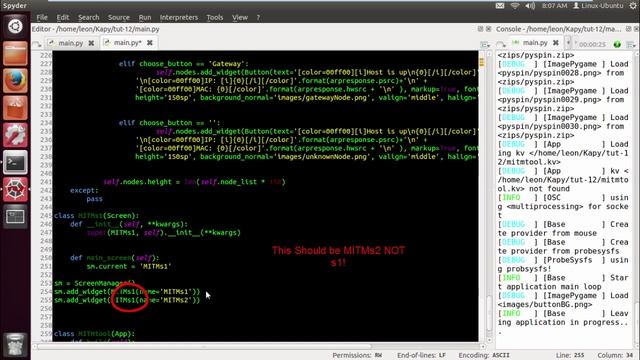Screen dimensions: 640x360
Task: Switch to the unmodified main.py editor tab
Action: (x=70, y=43)
